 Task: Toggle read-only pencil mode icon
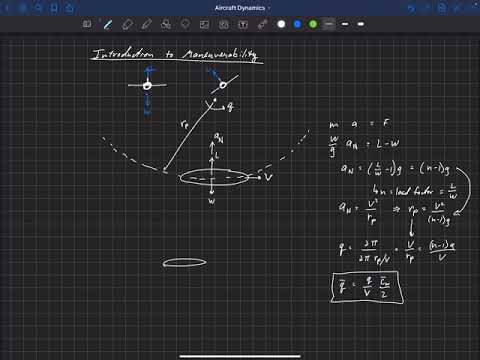click(x=458, y=8)
